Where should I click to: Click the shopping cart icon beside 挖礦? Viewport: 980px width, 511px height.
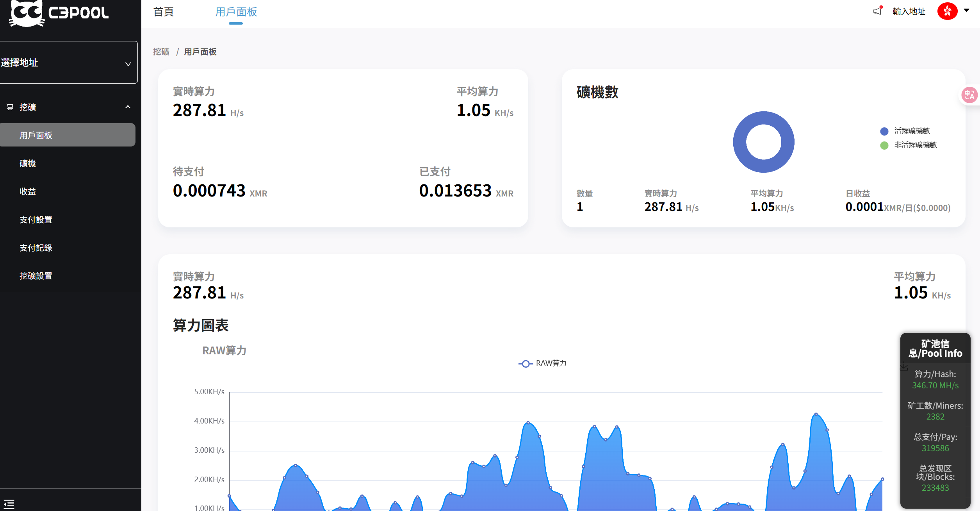tap(10, 107)
